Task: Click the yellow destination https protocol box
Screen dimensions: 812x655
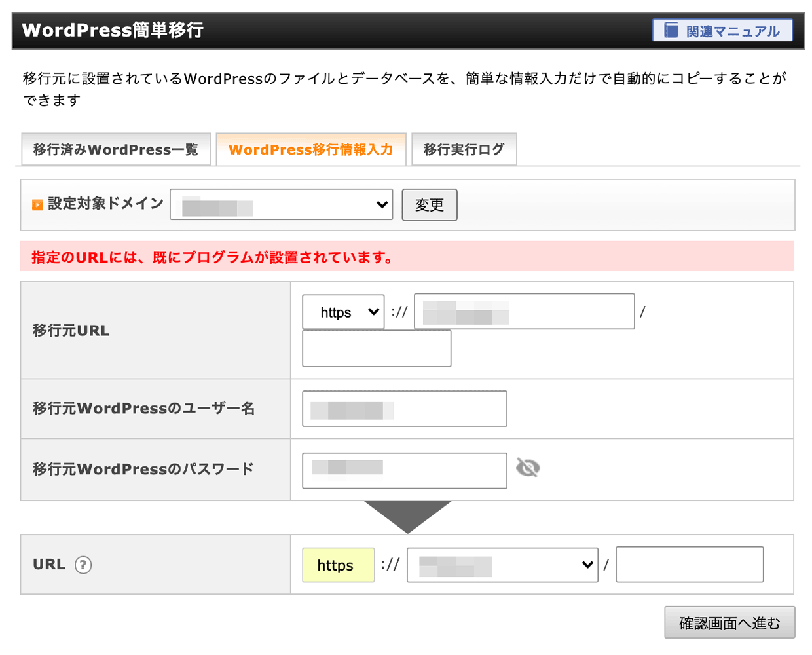Action: coord(339,565)
